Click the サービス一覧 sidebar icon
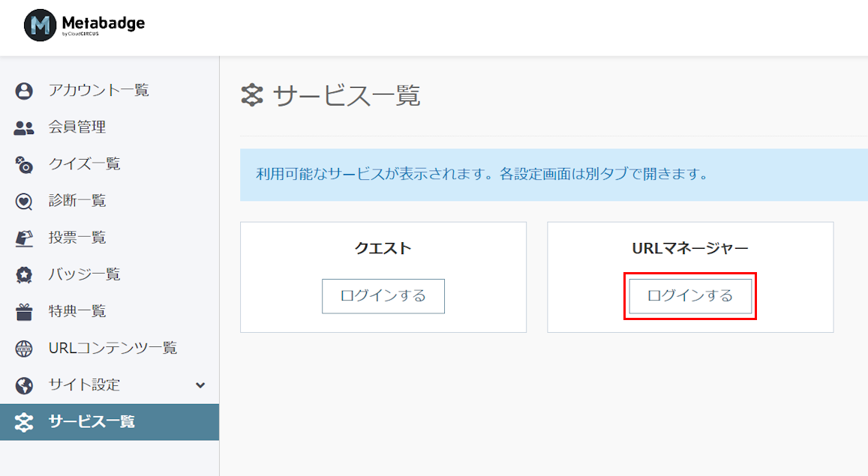868x476 pixels. (x=24, y=422)
